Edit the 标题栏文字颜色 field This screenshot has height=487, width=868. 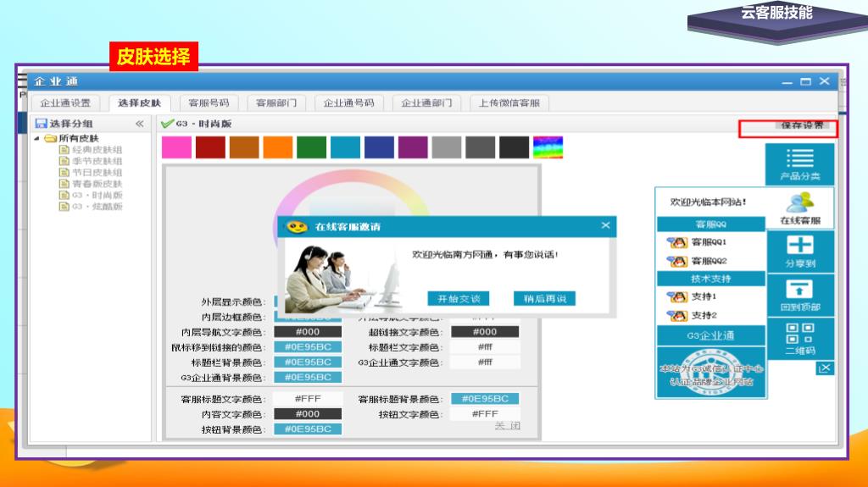pyautogui.click(x=485, y=347)
